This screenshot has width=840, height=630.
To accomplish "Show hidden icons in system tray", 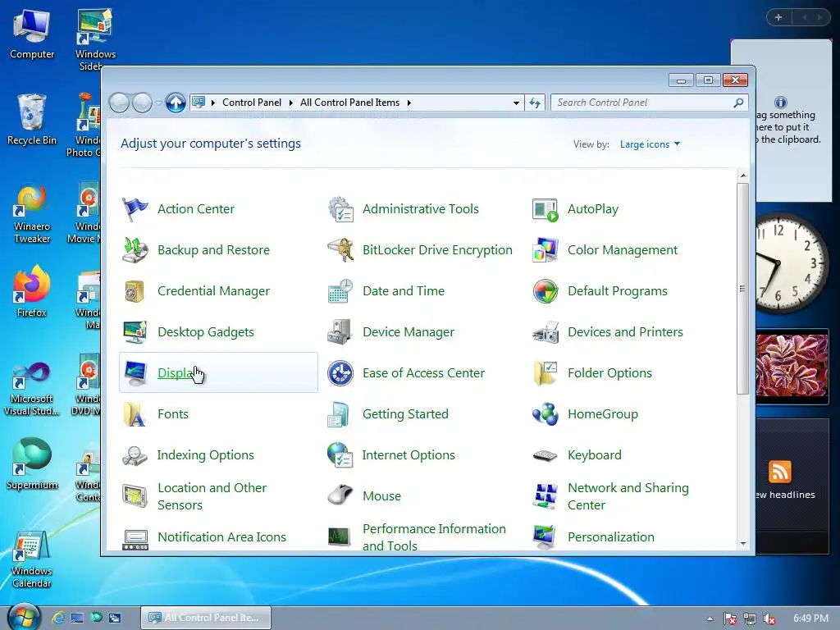I will tap(710, 619).
